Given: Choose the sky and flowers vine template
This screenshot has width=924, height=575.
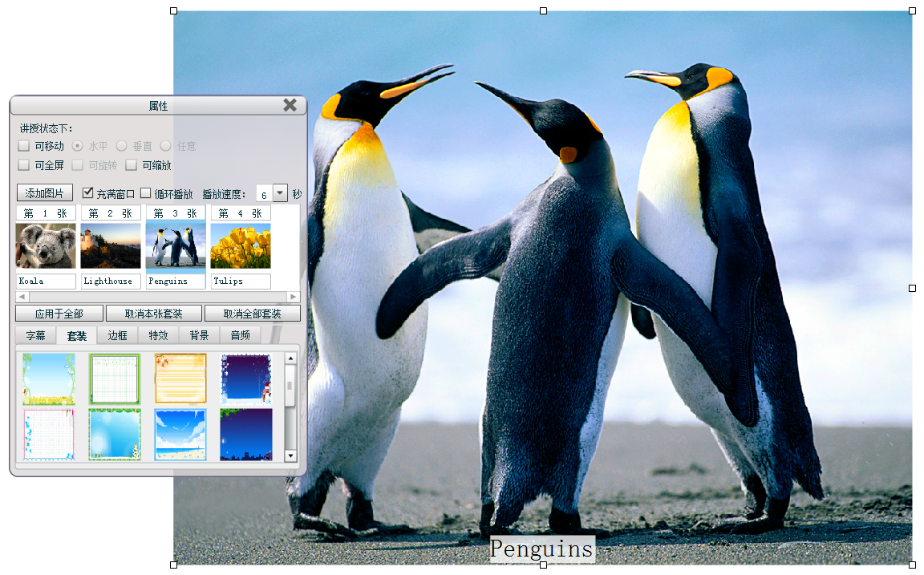Looking at the screenshot, I should [x=49, y=379].
